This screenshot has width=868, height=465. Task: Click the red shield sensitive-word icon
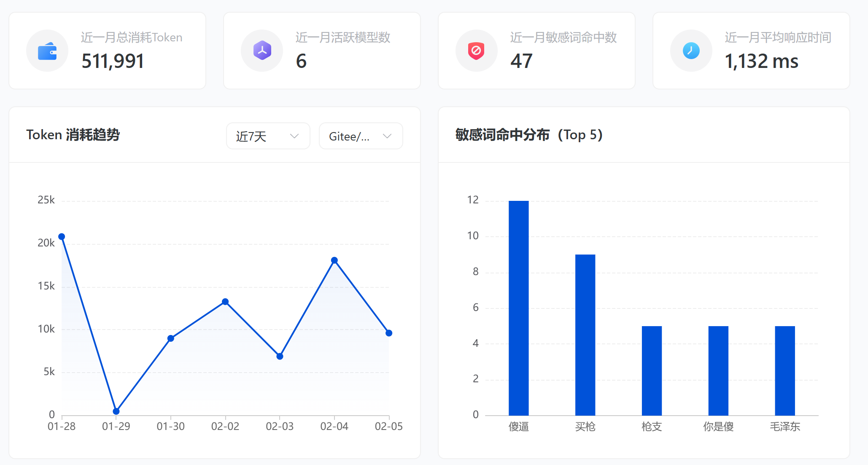[476, 51]
